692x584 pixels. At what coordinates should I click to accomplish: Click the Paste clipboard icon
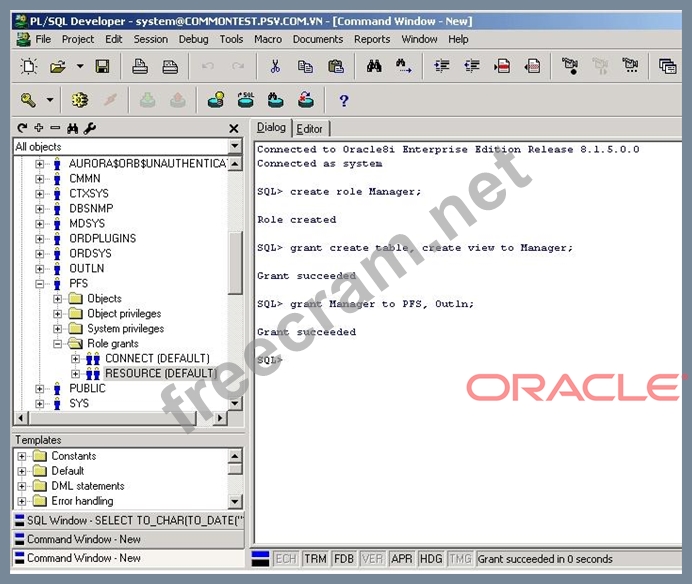pos(336,67)
